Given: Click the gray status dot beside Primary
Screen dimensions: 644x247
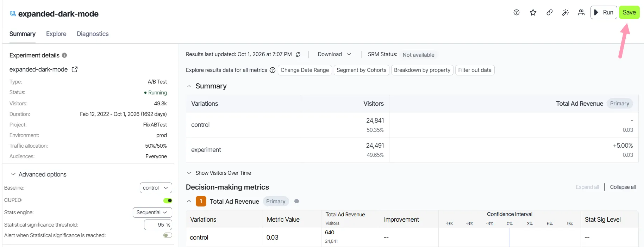Looking at the screenshot, I should click(x=296, y=201).
